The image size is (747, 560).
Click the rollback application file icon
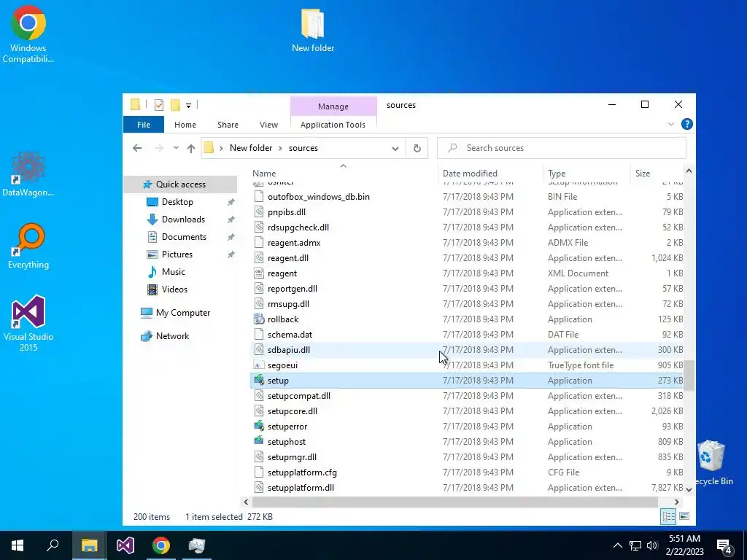(259, 319)
